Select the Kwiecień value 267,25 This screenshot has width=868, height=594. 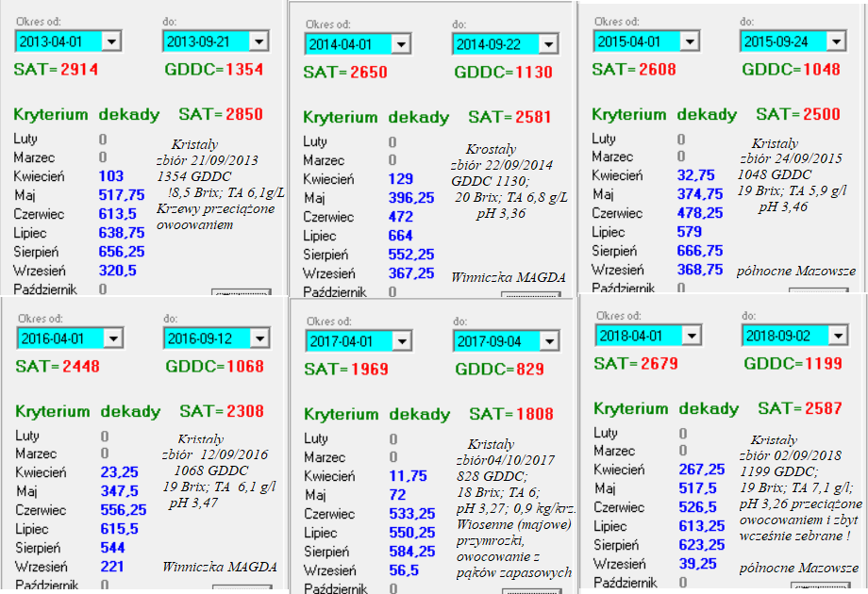click(701, 470)
